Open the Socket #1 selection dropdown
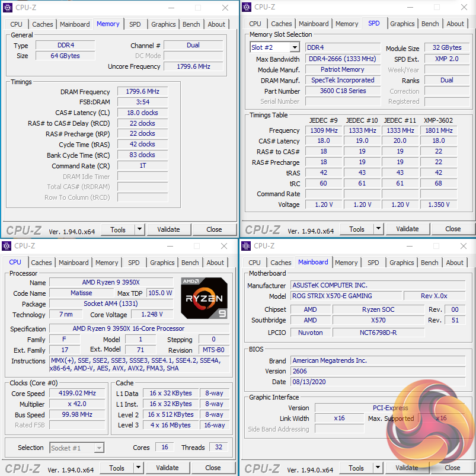 tap(99, 448)
